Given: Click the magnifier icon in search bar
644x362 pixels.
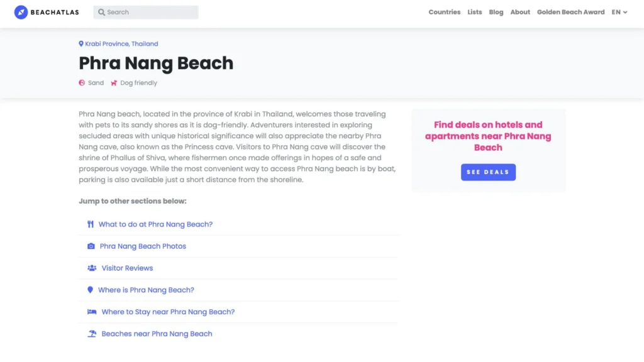Looking at the screenshot, I should coord(101,12).
